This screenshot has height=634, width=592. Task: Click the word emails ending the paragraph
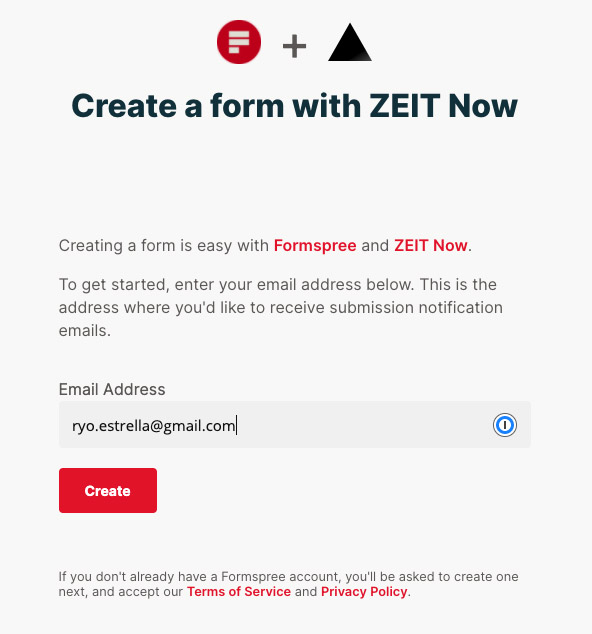click(x=83, y=331)
